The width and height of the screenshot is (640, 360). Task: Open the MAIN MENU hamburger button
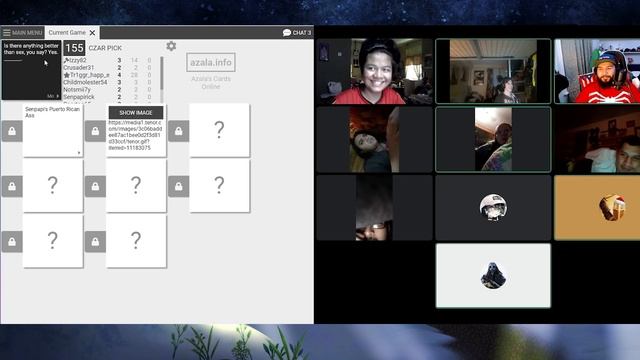[x=22, y=32]
